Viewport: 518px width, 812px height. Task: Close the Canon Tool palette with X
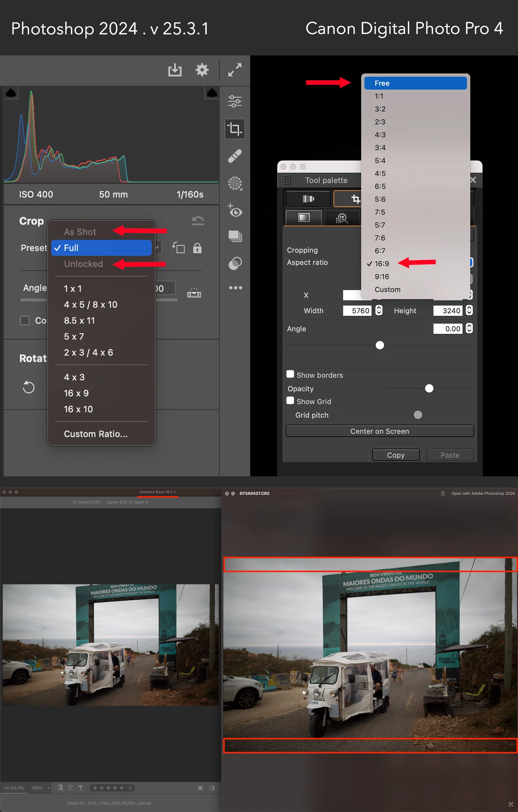tap(473, 180)
